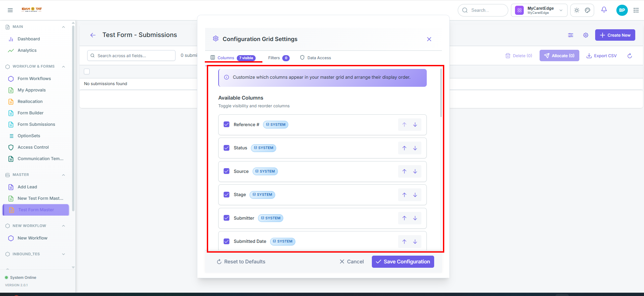Move Status column up with arrow
Viewport: 644px width, 296px height.
click(x=404, y=148)
